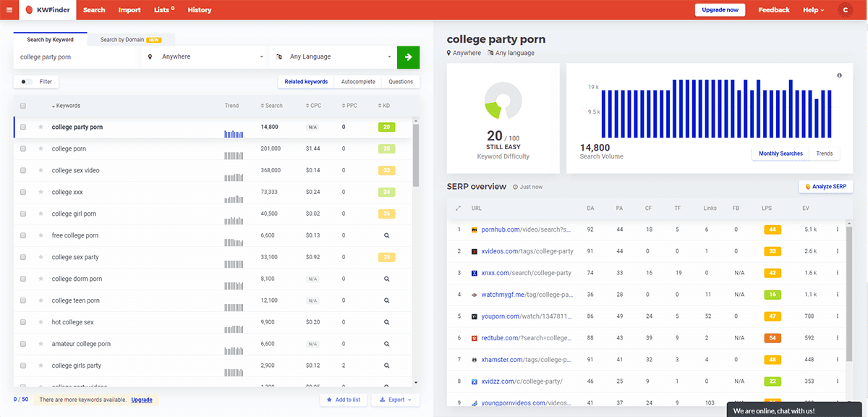Sort the table by the CPC column
Screen dimensions: 868x417
(313, 106)
